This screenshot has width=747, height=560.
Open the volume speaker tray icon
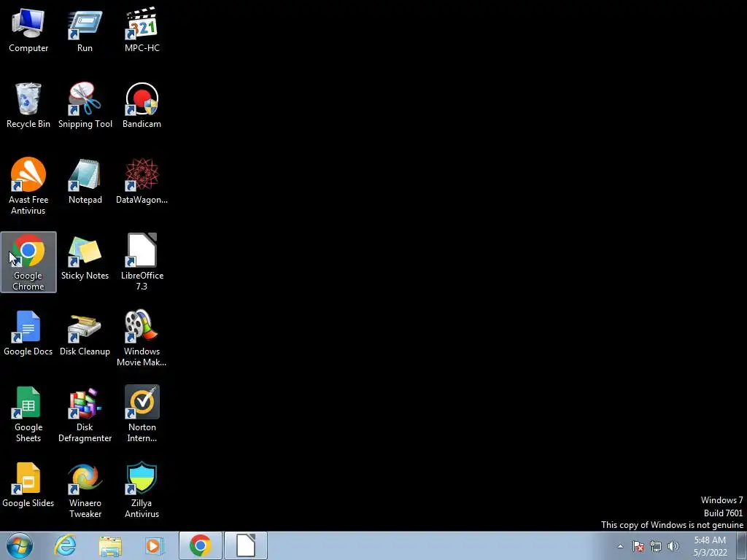(673, 546)
